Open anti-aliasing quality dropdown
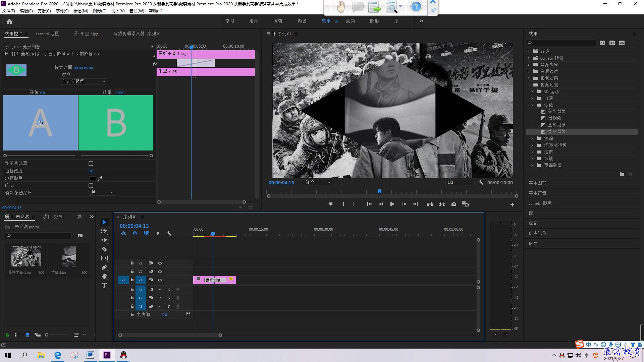The width and height of the screenshot is (644, 362). (102, 193)
